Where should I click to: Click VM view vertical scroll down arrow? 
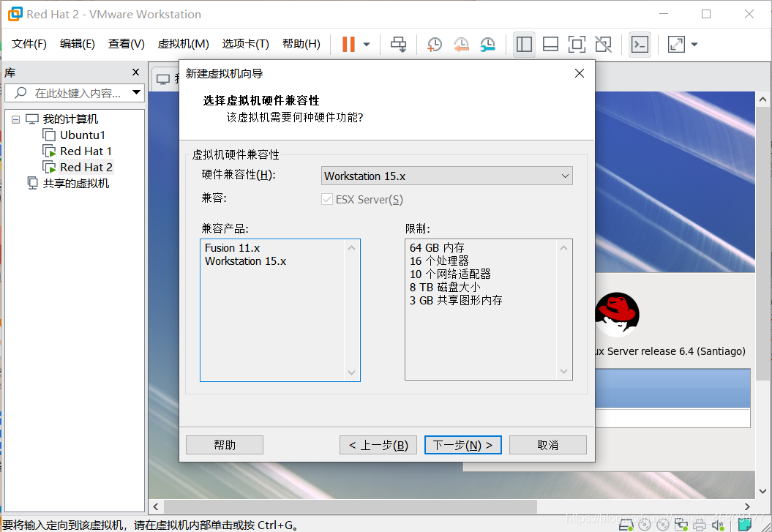[x=762, y=491]
